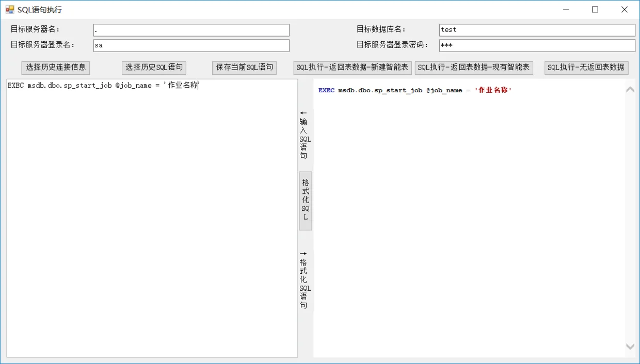Click the 目标服务器名 label
Screen dimensions: 640x364
(36, 29)
